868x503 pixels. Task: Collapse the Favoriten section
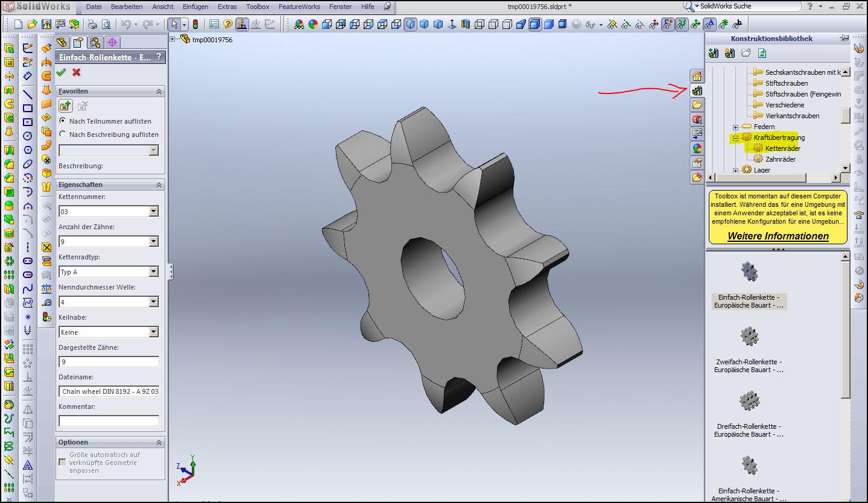pyautogui.click(x=159, y=91)
